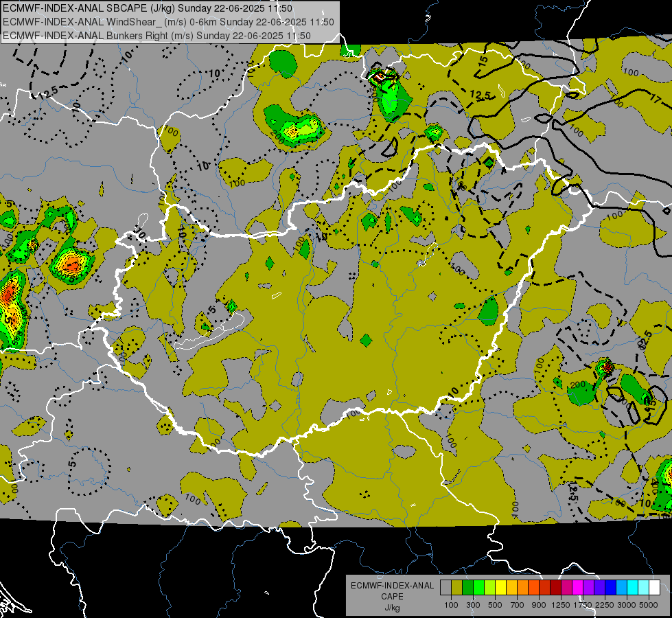Click the 900 legend tick label
Screen dimensions: 672x618
[x=539, y=605]
